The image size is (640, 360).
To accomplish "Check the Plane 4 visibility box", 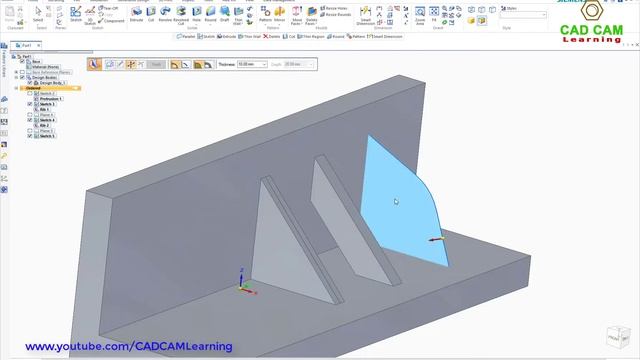I will tap(30, 115).
